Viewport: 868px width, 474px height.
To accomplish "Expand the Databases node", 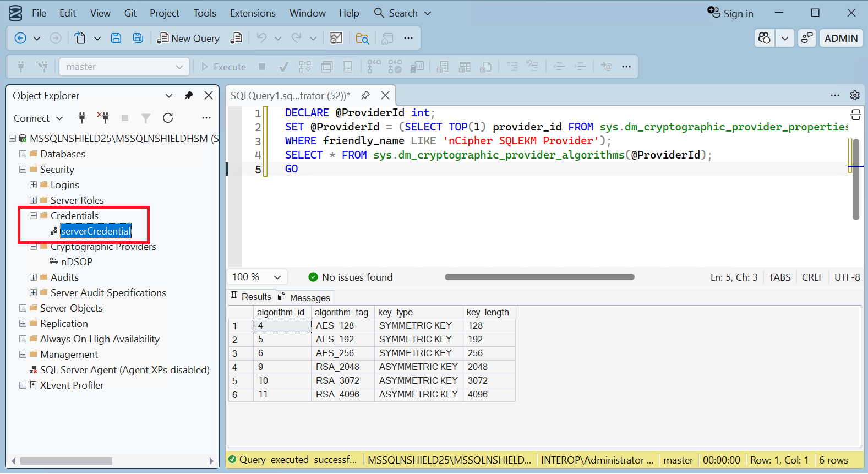I will pos(23,154).
